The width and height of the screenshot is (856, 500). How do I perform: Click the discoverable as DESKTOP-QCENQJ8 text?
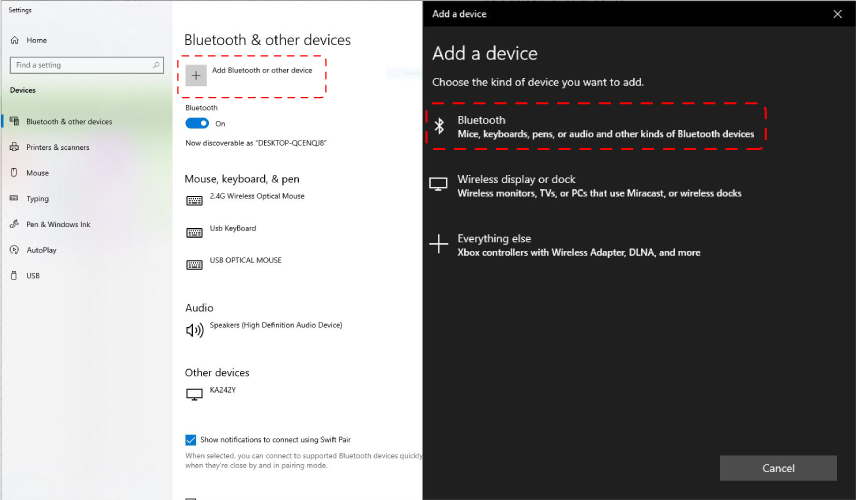(x=256, y=143)
